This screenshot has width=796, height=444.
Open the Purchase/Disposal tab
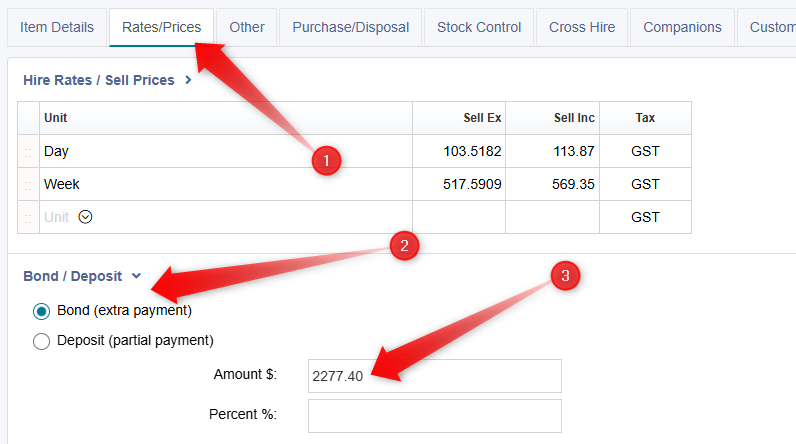tap(351, 27)
